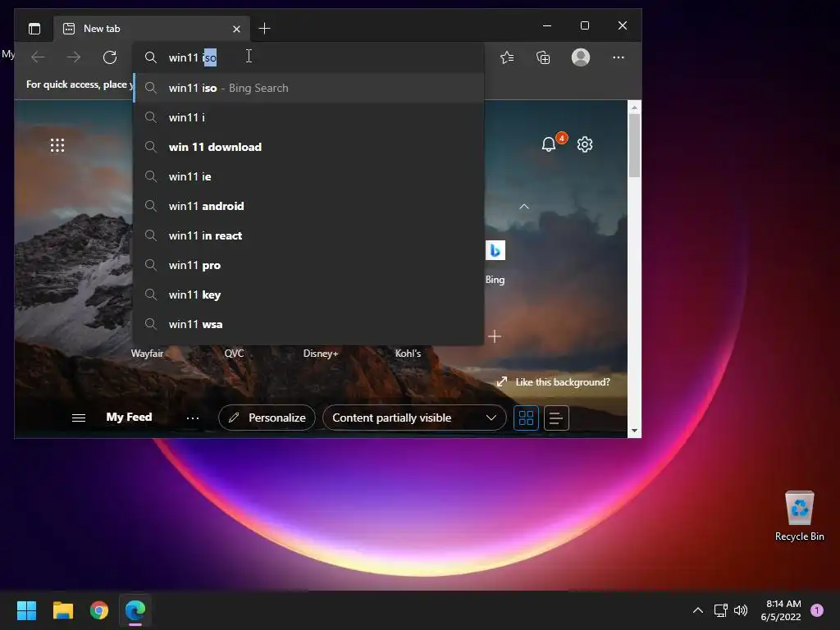
Task: Open File Explorer from taskbar
Action: pos(62,610)
